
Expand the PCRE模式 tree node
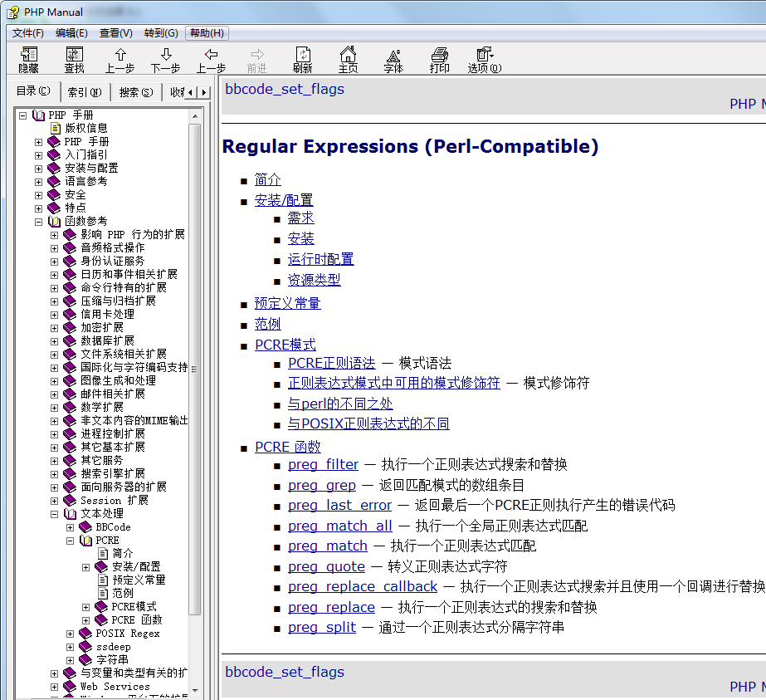pyautogui.click(x=85, y=607)
